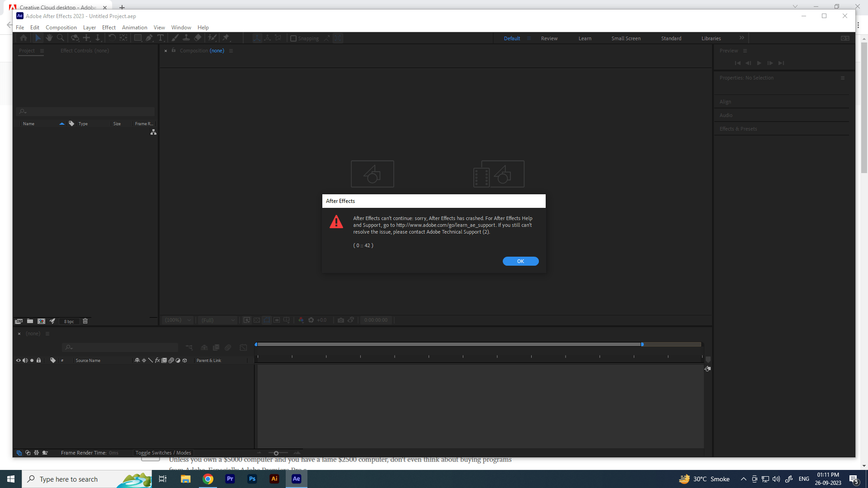Open the Composition menu
This screenshot has width=868, height=488.
61,27
